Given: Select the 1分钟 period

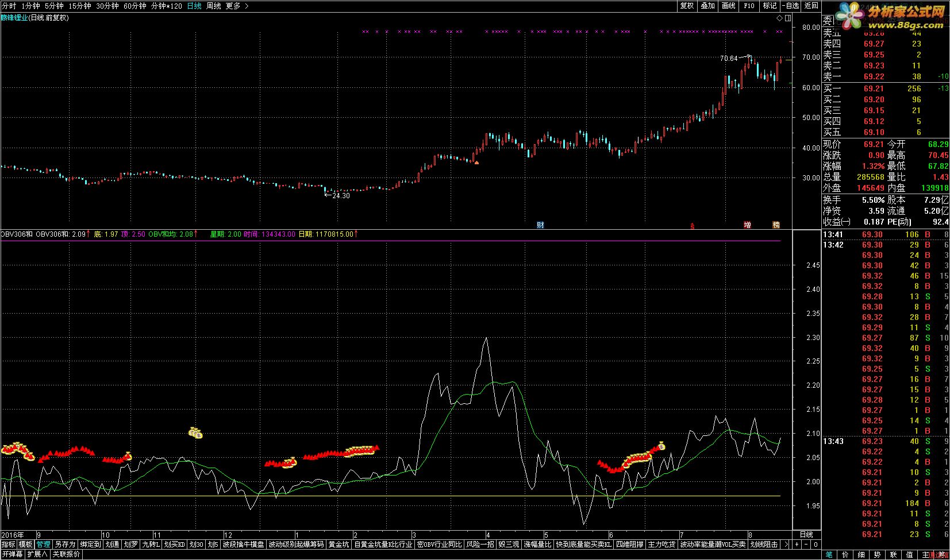Looking at the screenshot, I should pos(30,6).
